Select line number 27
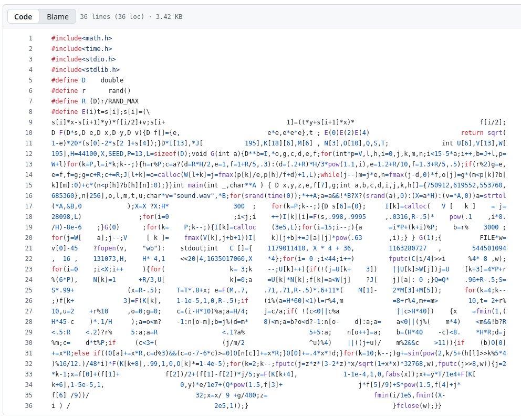521x420 pixels. coord(29,311)
